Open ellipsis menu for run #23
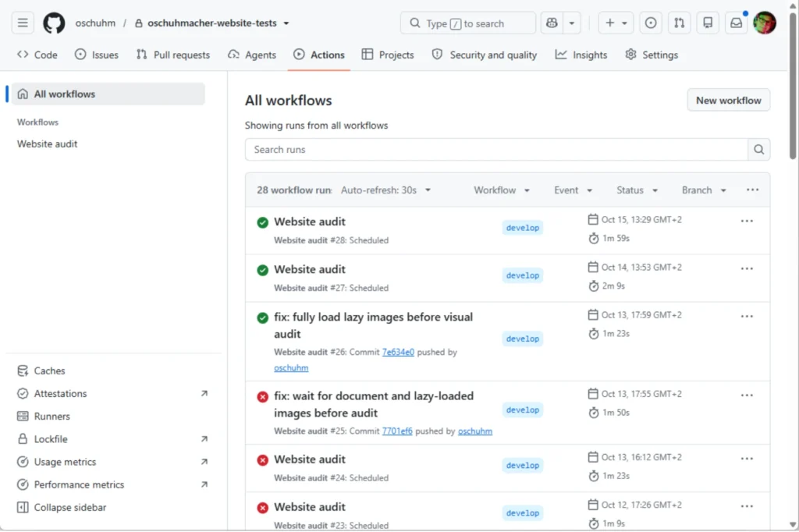Screen dimensions: 799x532 (x=747, y=506)
